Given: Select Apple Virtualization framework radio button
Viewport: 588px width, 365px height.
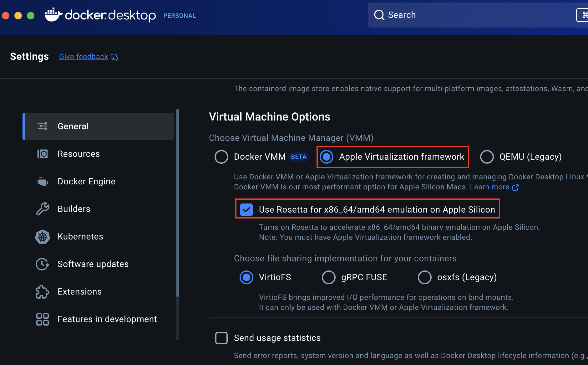Looking at the screenshot, I should tap(327, 157).
